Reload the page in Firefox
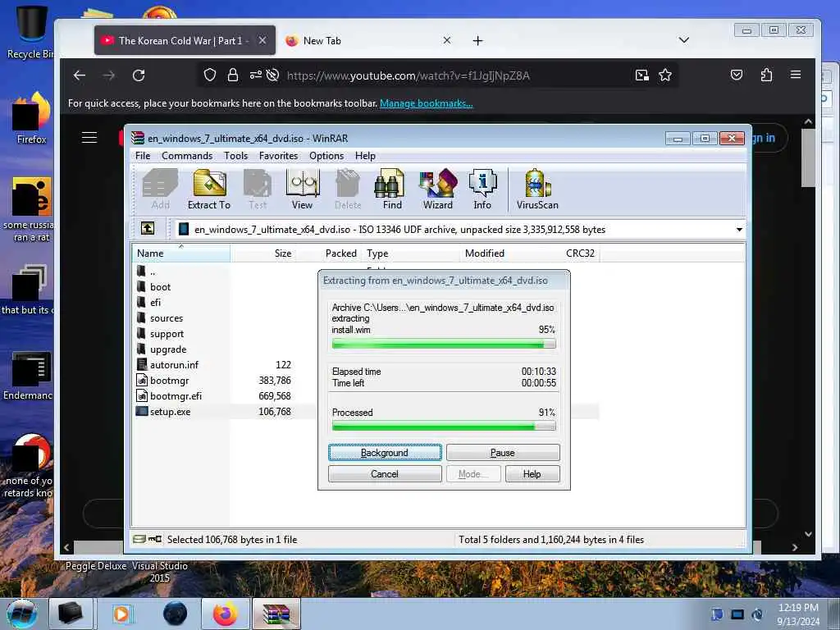This screenshot has width=840, height=630. click(139, 75)
